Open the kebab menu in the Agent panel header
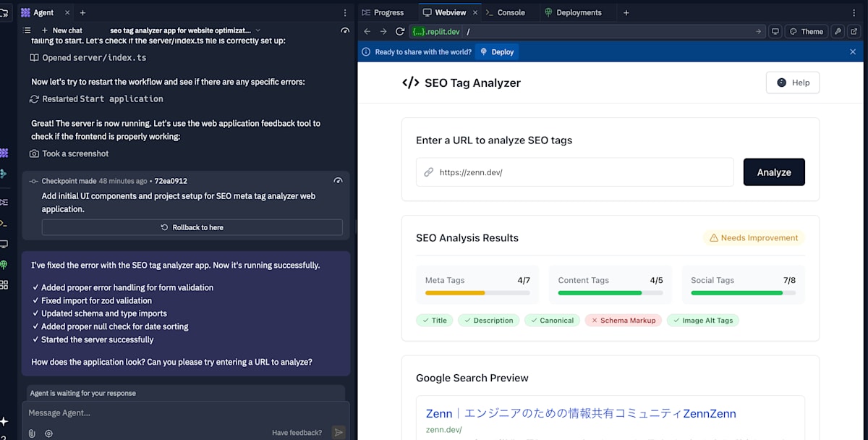Screen dimensions: 868x440 (x=344, y=12)
